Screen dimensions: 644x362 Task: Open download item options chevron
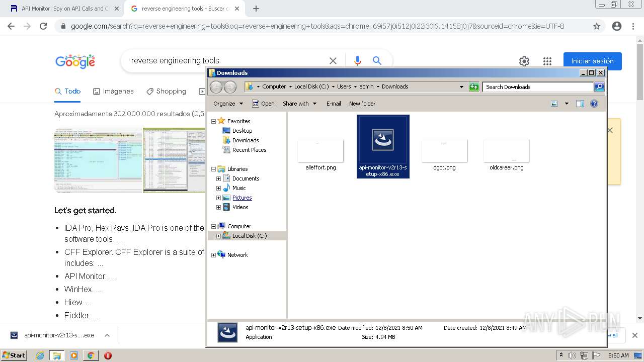[x=107, y=335]
